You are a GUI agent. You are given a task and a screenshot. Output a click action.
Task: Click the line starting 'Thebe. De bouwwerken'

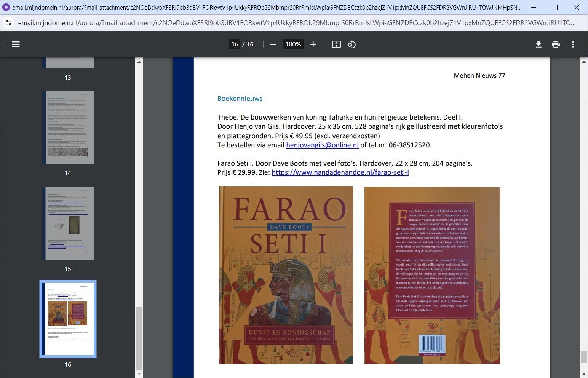coord(340,117)
